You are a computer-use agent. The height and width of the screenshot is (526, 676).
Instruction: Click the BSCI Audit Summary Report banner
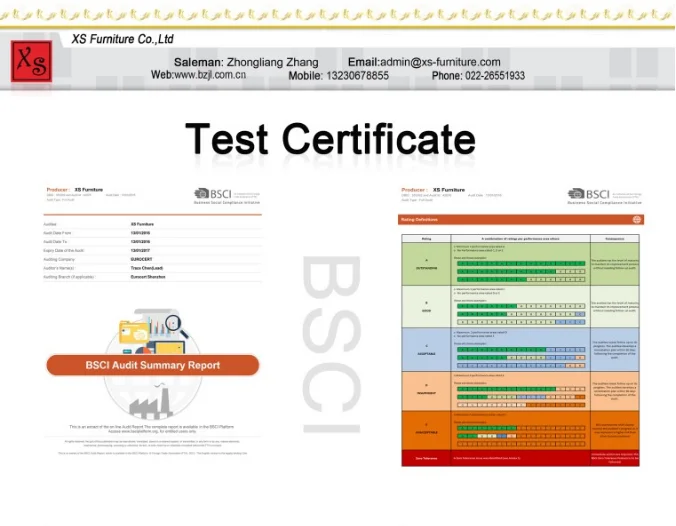click(153, 365)
